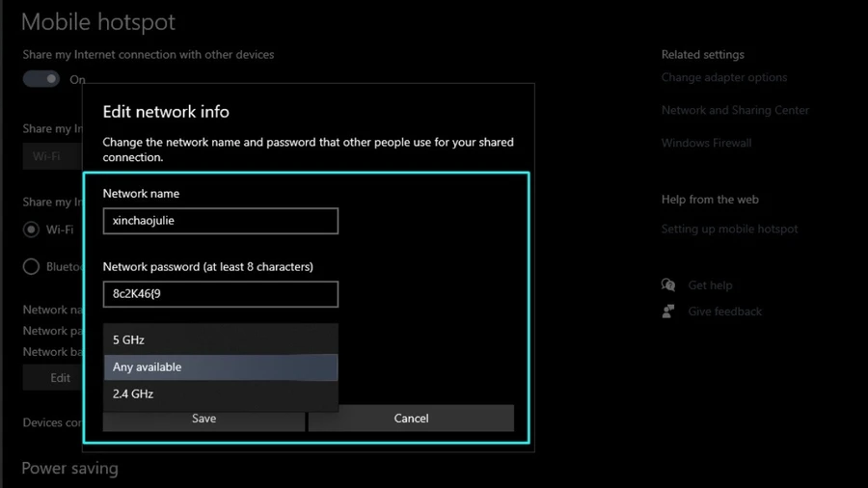Click Share my Internet connection text
The image size is (868, 488).
(149, 55)
